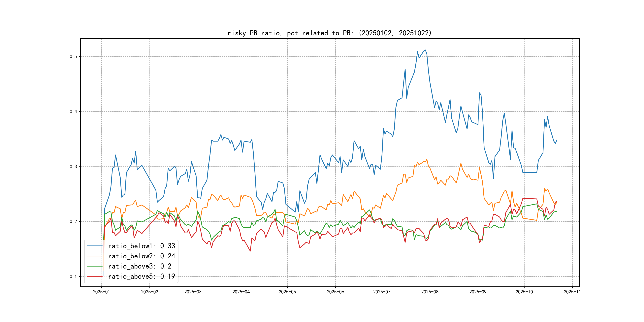Select the 'ratio_below2: 0.24' legend label
This screenshot has height=322, width=644.
pyautogui.click(x=142, y=256)
